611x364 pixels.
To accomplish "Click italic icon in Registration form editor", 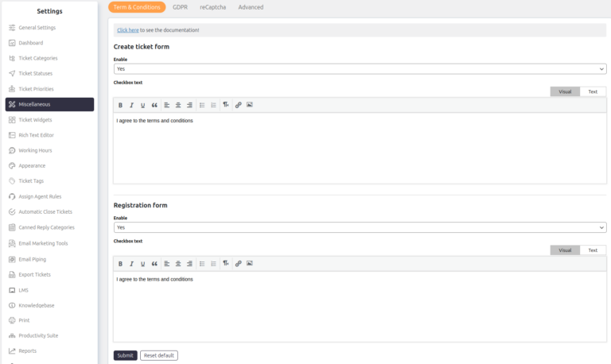I will 131,263.
